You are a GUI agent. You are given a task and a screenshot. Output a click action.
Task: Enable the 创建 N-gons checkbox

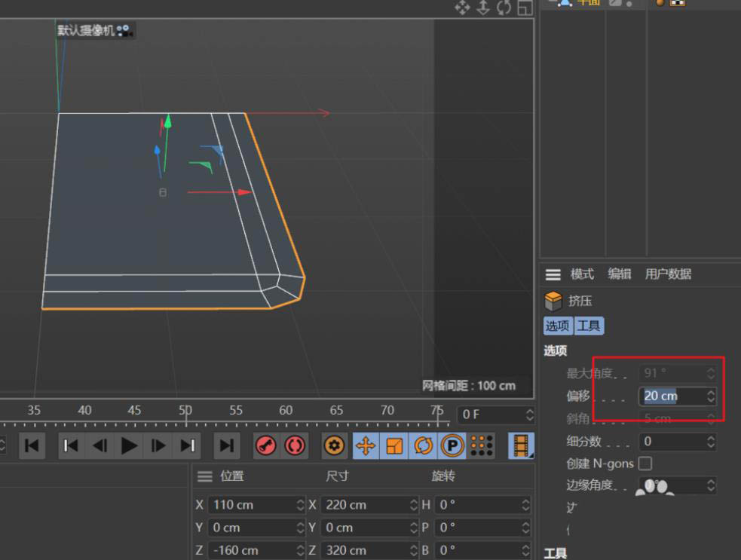tap(645, 464)
